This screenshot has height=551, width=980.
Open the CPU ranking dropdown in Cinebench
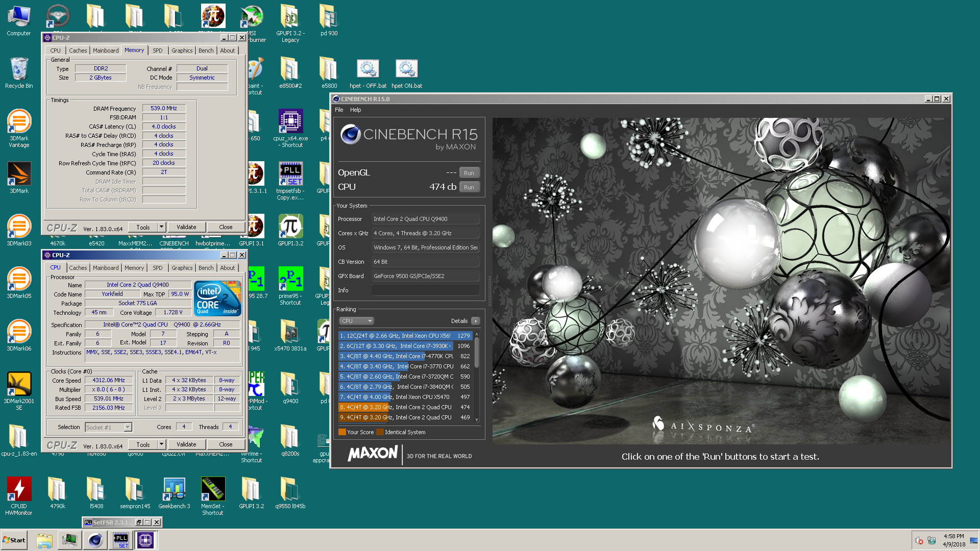[x=357, y=321]
